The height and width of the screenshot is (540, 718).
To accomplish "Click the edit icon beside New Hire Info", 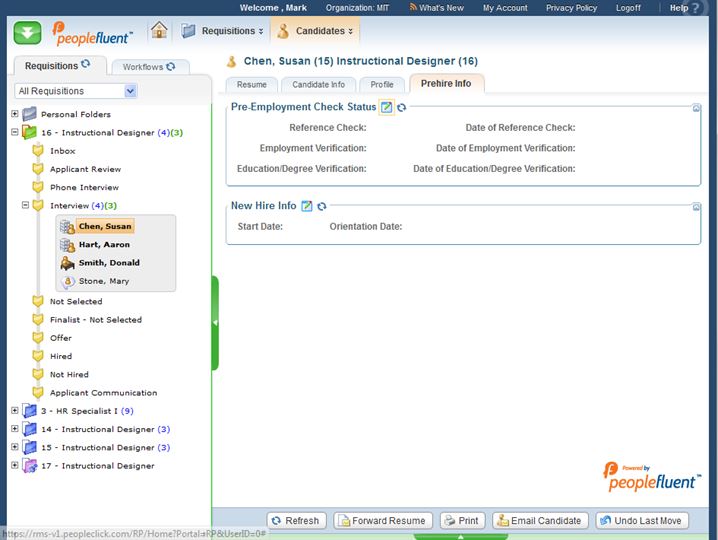I will 307,206.
